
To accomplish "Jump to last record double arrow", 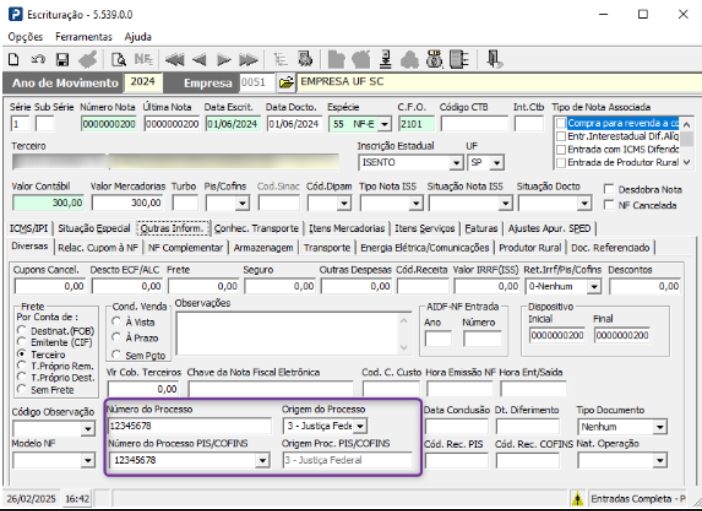I will coord(246,59).
